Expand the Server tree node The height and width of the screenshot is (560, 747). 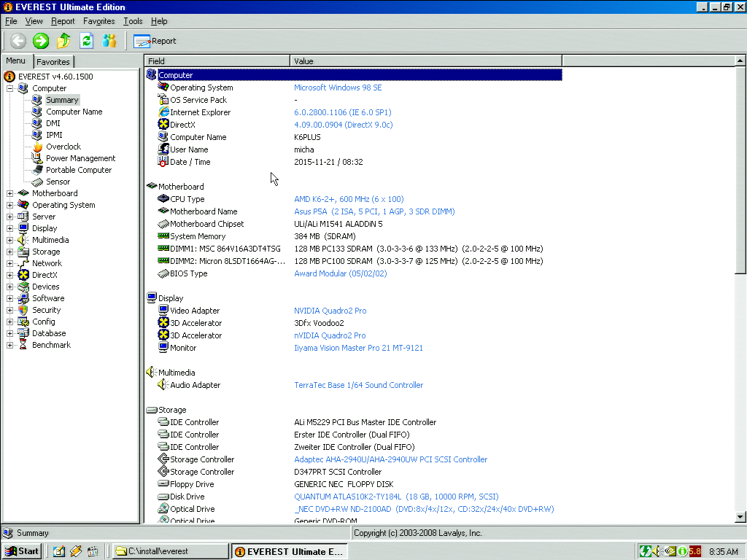tap(9, 217)
